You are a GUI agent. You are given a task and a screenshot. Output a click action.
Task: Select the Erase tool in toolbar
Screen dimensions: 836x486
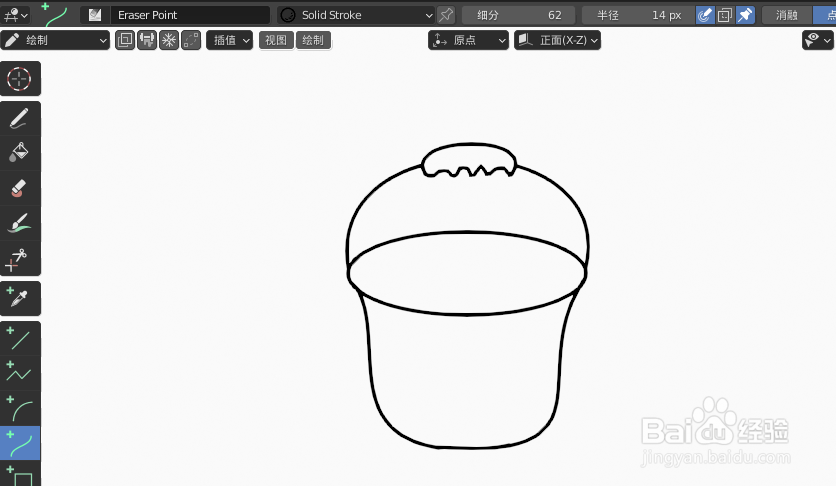coord(20,188)
